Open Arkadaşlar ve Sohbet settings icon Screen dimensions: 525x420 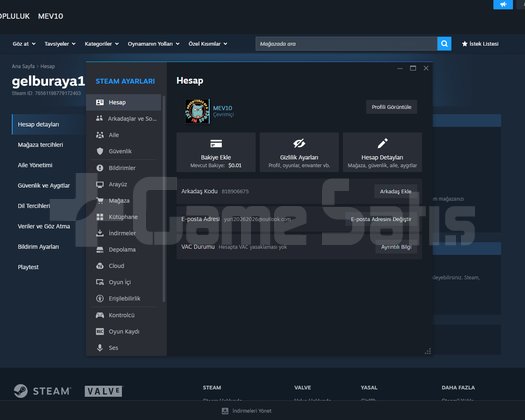(x=99, y=118)
